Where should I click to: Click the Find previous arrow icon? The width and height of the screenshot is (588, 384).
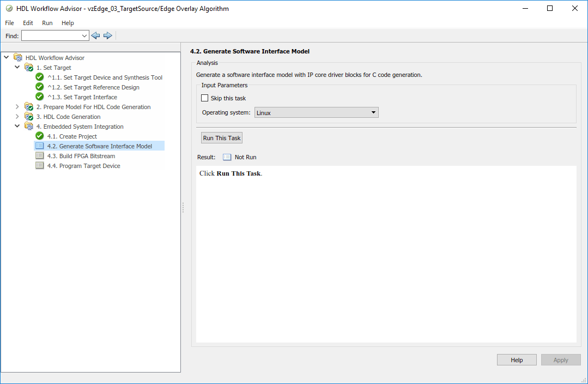click(x=96, y=35)
